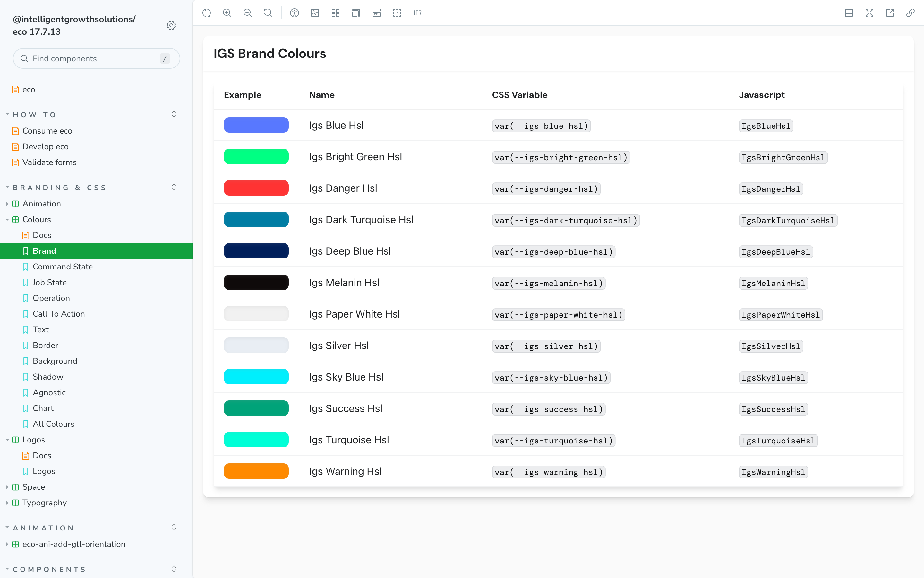Image resolution: width=924 pixels, height=578 pixels.
Task: Apply grid to the preview
Action: pos(336,13)
